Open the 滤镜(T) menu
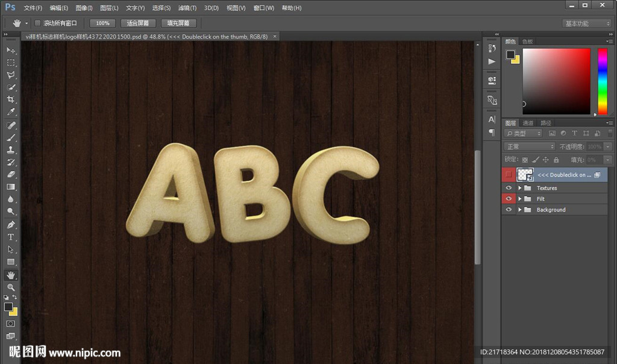This screenshot has width=617, height=364. point(187,8)
